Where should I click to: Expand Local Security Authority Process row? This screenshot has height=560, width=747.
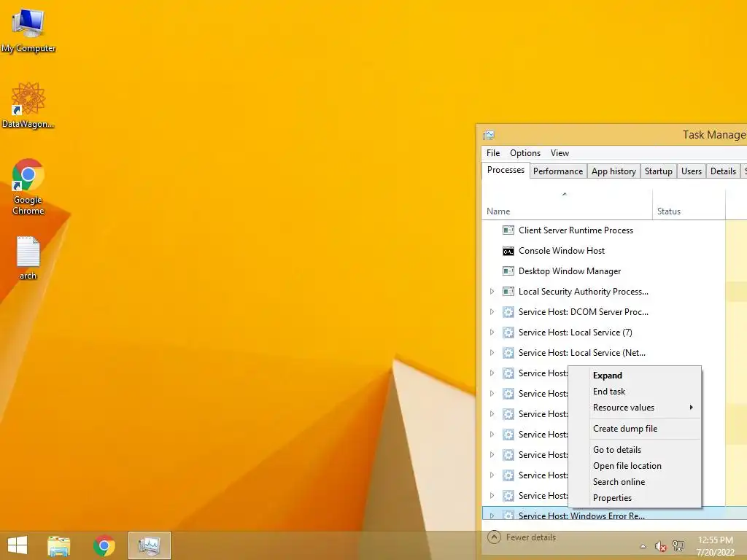pos(492,292)
